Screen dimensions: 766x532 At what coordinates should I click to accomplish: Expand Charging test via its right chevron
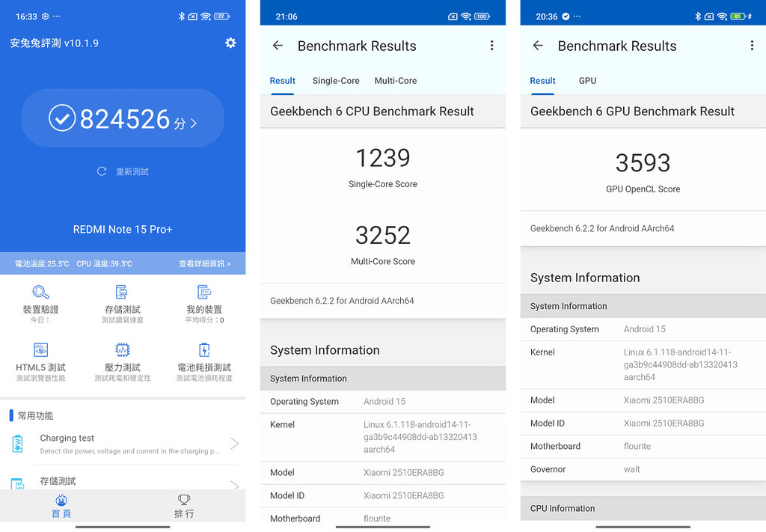click(x=234, y=443)
